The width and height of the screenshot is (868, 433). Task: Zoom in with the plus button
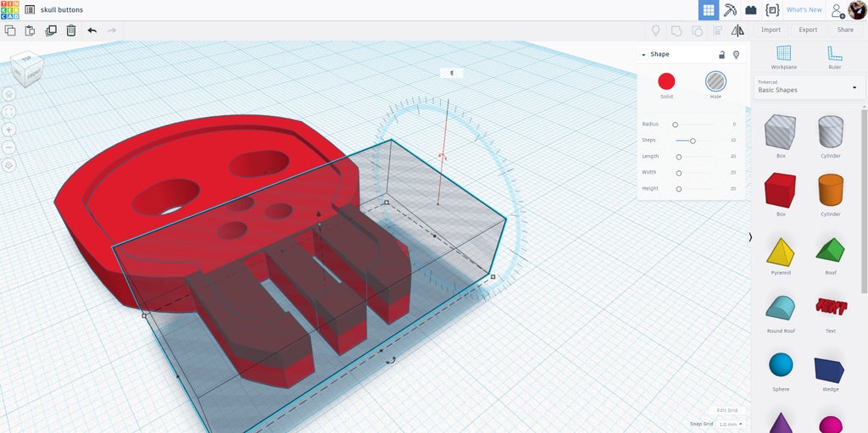[x=9, y=130]
